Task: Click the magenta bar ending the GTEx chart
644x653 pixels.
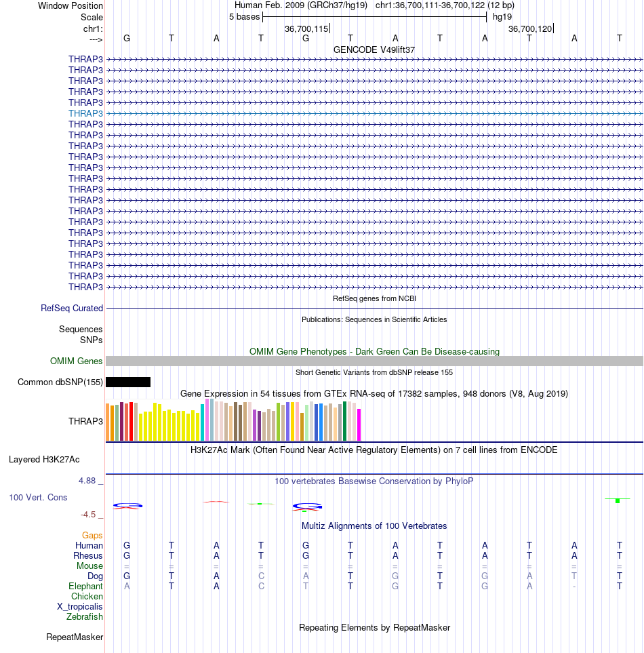Action: pyautogui.click(x=359, y=424)
